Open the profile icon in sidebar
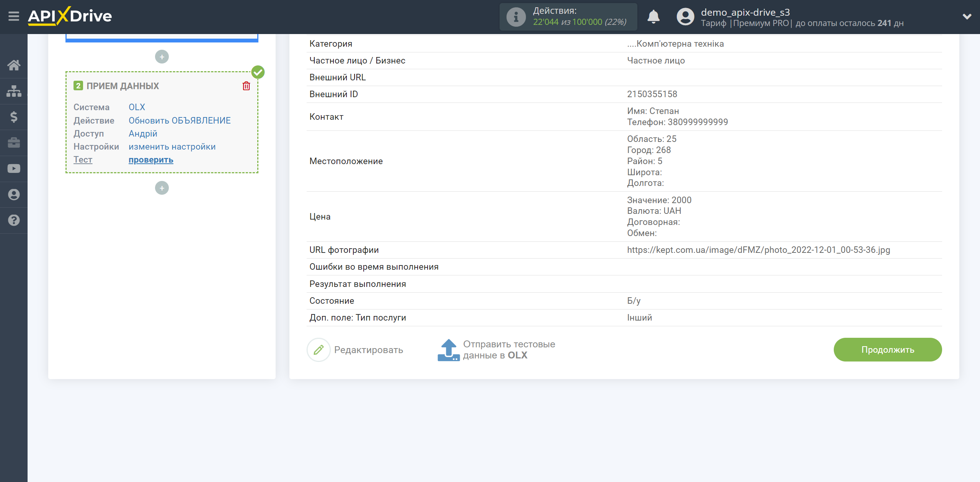This screenshot has width=980, height=482. (x=14, y=195)
